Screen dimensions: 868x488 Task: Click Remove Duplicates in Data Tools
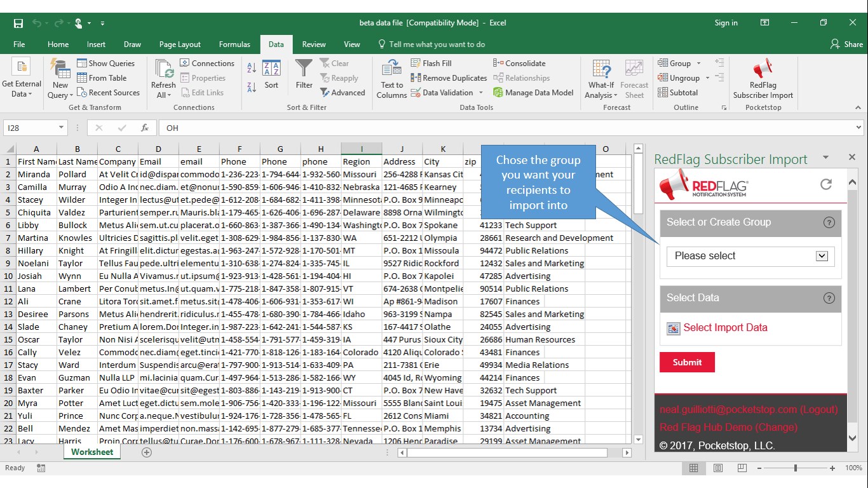point(449,78)
